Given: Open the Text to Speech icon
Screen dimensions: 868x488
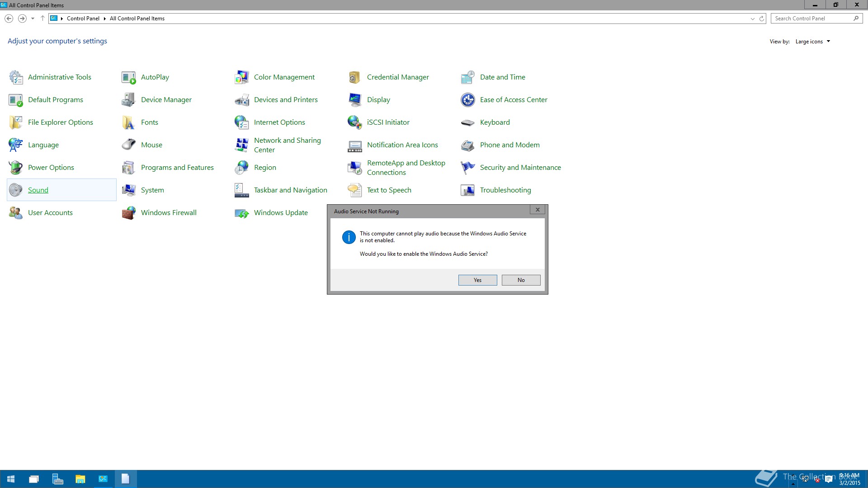Looking at the screenshot, I should (x=355, y=190).
